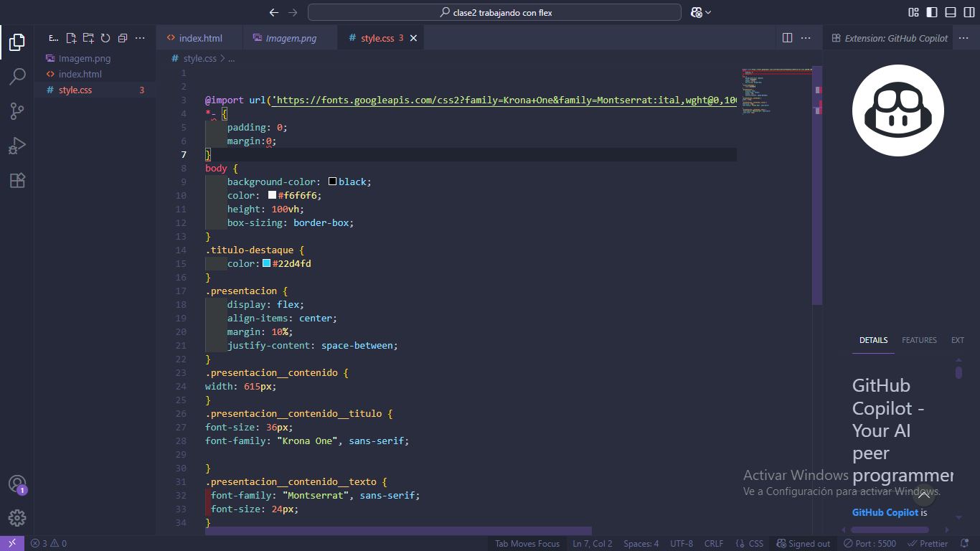Change file encoding UTF-8
The height and width of the screenshot is (551, 980).
tap(682, 543)
